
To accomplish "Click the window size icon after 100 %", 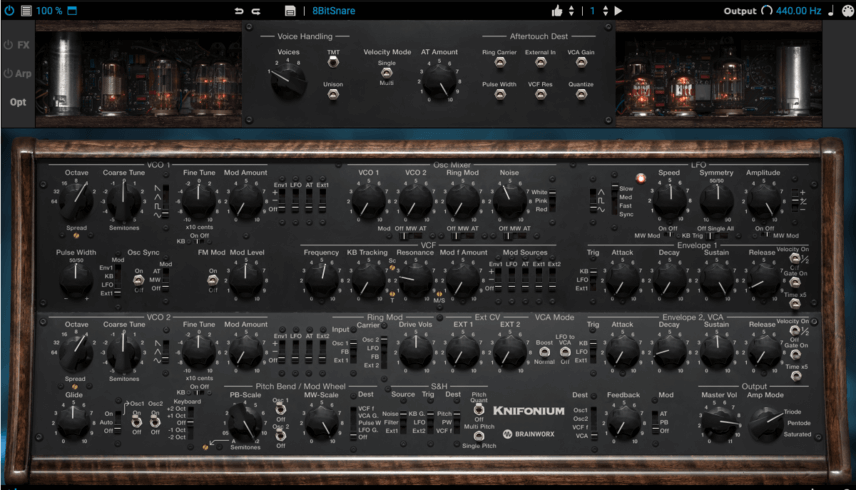I will tap(72, 10).
